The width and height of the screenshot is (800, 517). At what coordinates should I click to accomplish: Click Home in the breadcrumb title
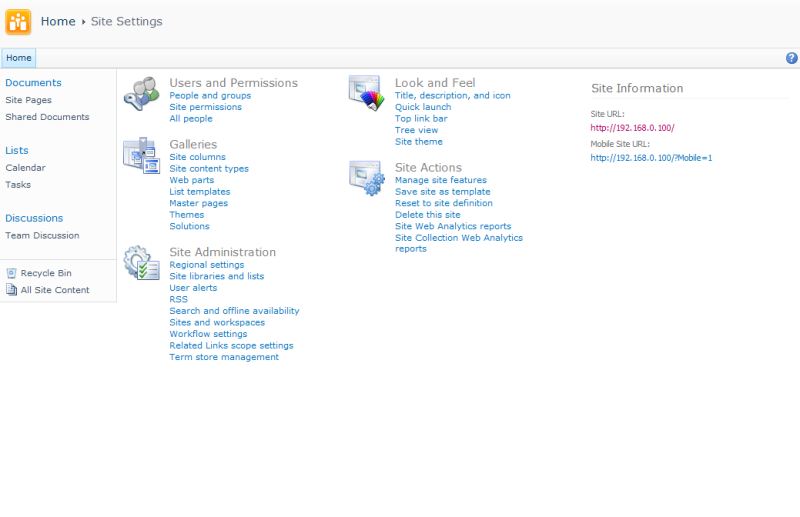coord(58,21)
